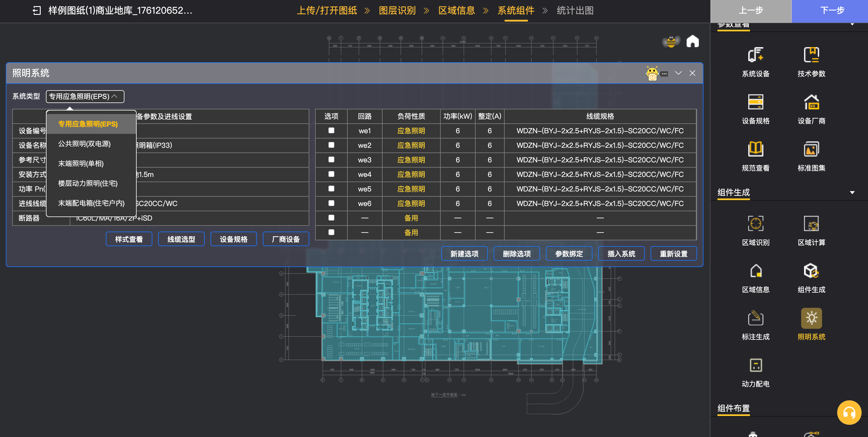This screenshot has width=868, height=437.
Task: Tick the checkbox for circuit we4
Action: click(x=331, y=174)
